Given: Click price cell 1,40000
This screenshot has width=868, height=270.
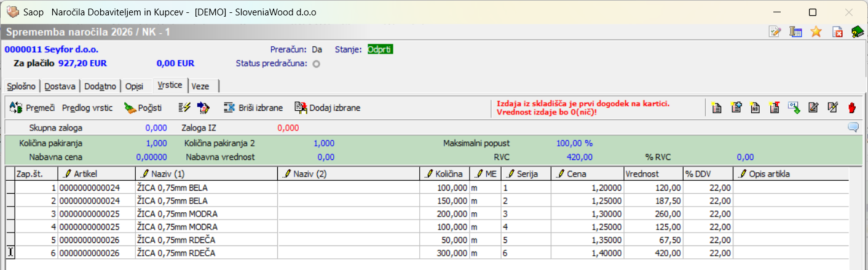Looking at the screenshot, I should [x=587, y=252].
